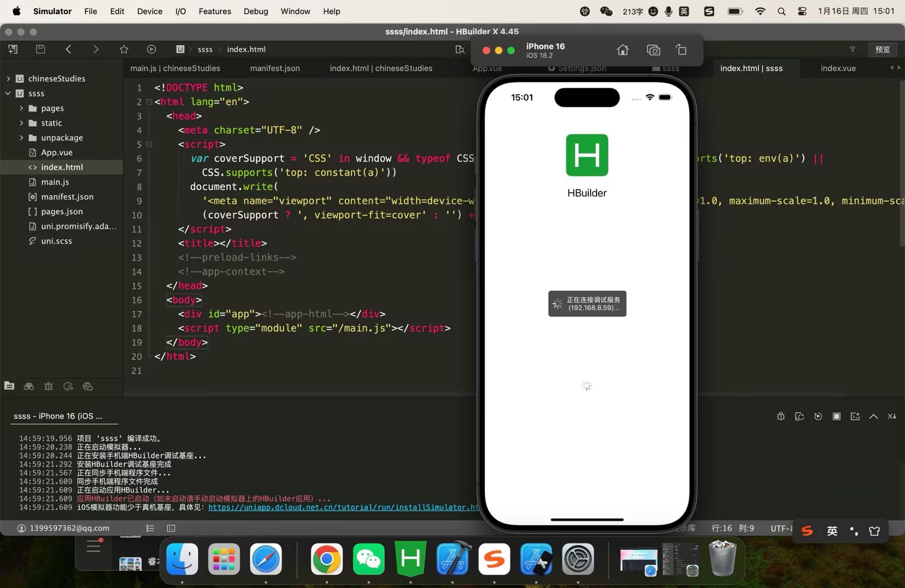Image resolution: width=905 pixels, height=588 pixels.
Task: Select pages.json in file tree
Action: (62, 211)
